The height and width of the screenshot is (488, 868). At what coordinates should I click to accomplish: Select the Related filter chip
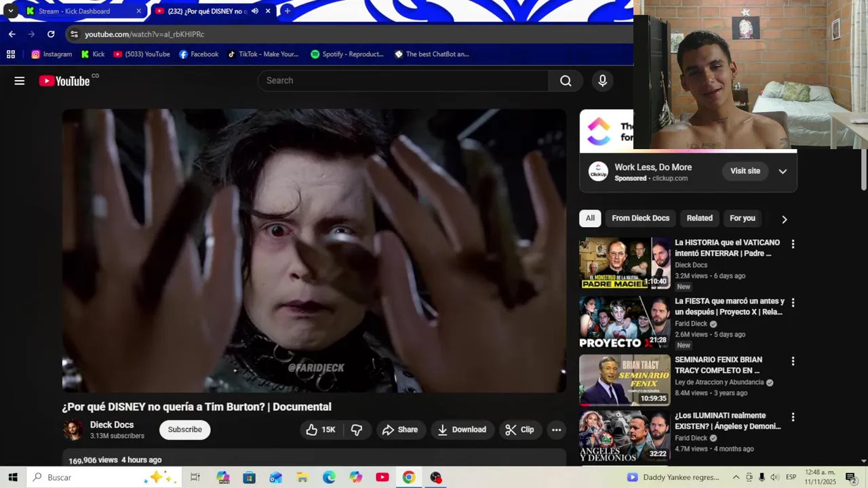pyautogui.click(x=699, y=218)
